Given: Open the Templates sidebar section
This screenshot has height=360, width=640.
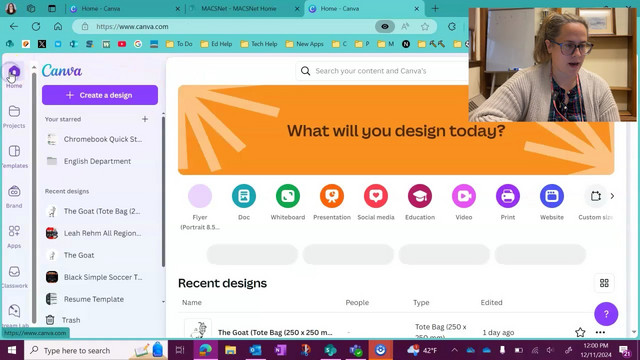Looking at the screenshot, I should click(x=14, y=156).
